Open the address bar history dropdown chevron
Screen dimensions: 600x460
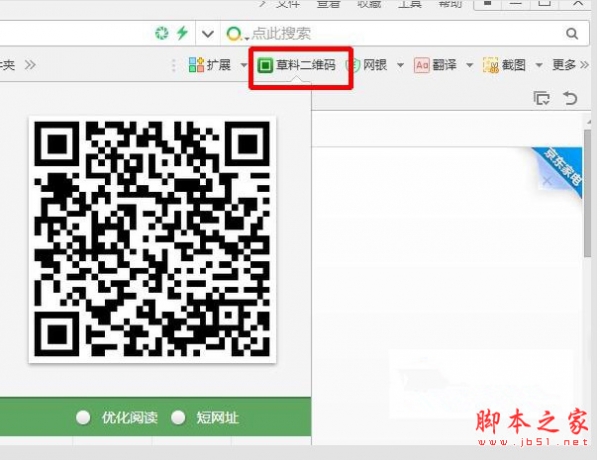(x=208, y=34)
